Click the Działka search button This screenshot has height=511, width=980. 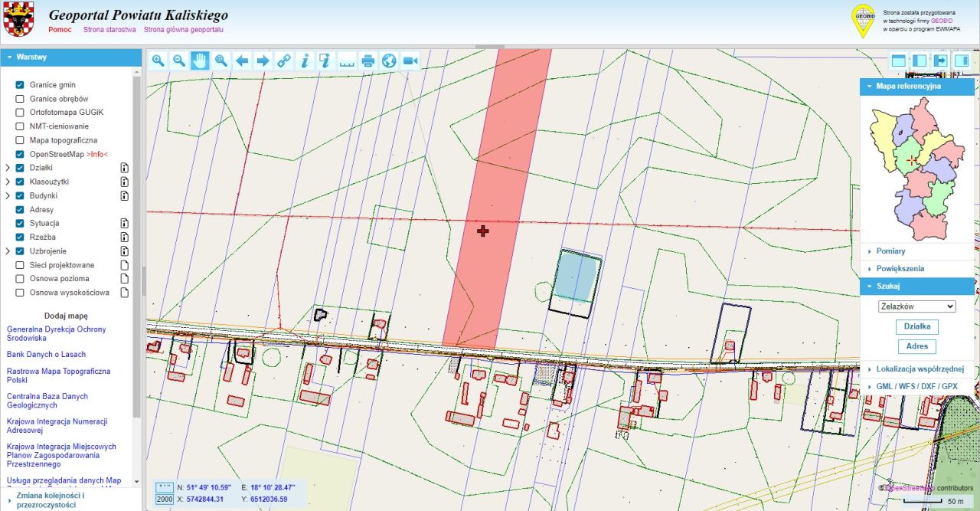click(x=917, y=326)
